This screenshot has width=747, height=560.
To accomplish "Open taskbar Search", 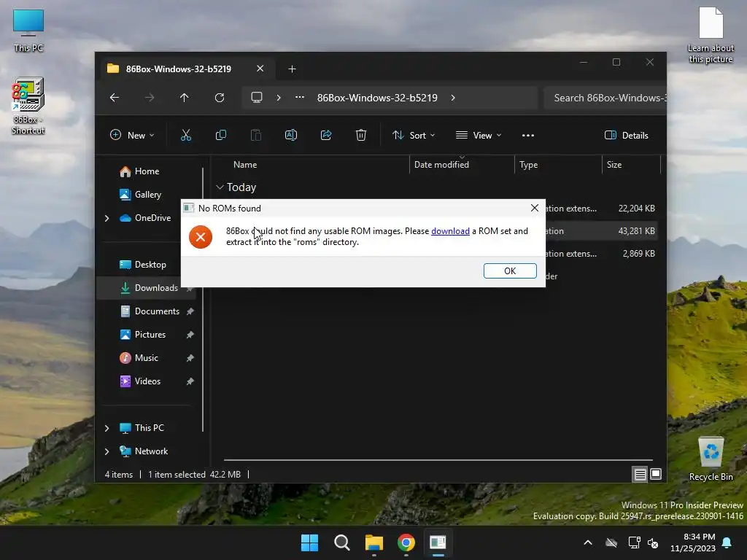I will pos(341,542).
